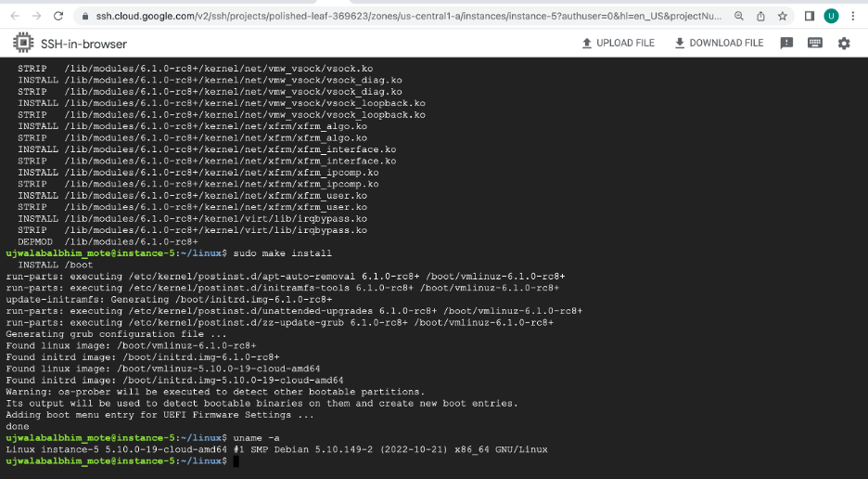Image resolution: width=868 pixels, height=479 pixels.
Task: Click the 'sudo make install' command text
Action: click(x=282, y=253)
